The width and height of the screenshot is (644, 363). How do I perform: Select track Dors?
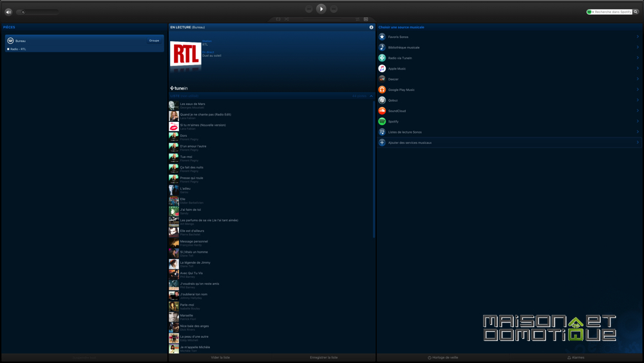coord(271,137)
